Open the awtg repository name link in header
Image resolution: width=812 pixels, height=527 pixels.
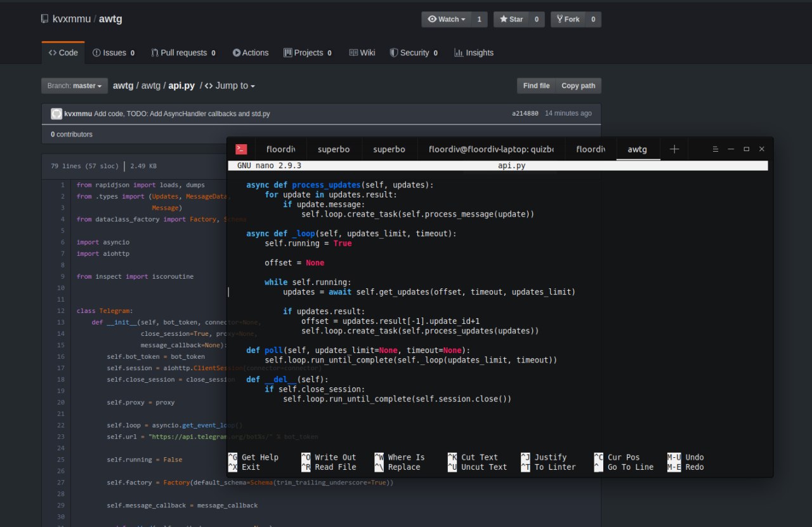110,19
